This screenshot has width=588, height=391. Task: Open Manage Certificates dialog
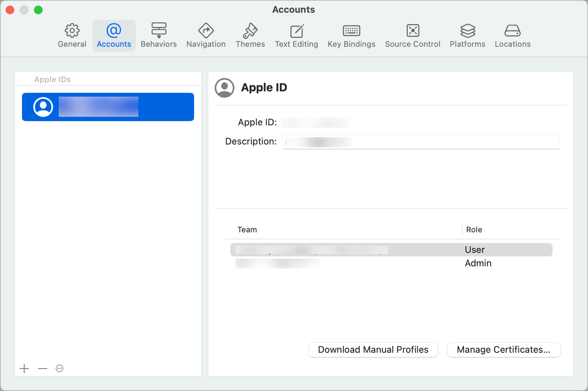coord(504,350)
